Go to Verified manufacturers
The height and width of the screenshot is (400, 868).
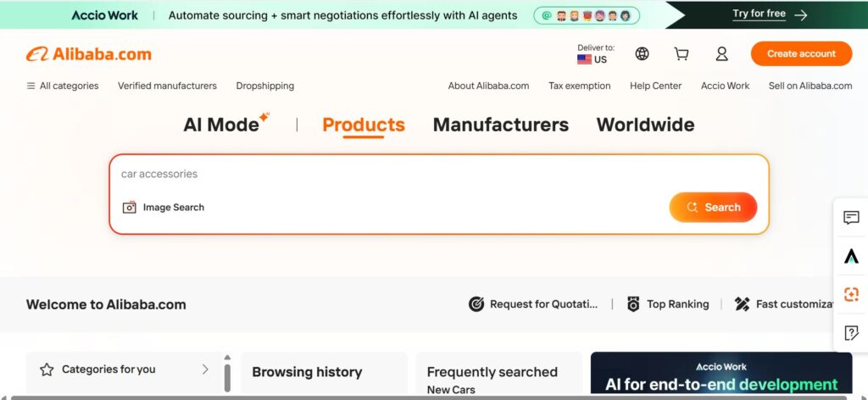point(167,86)
